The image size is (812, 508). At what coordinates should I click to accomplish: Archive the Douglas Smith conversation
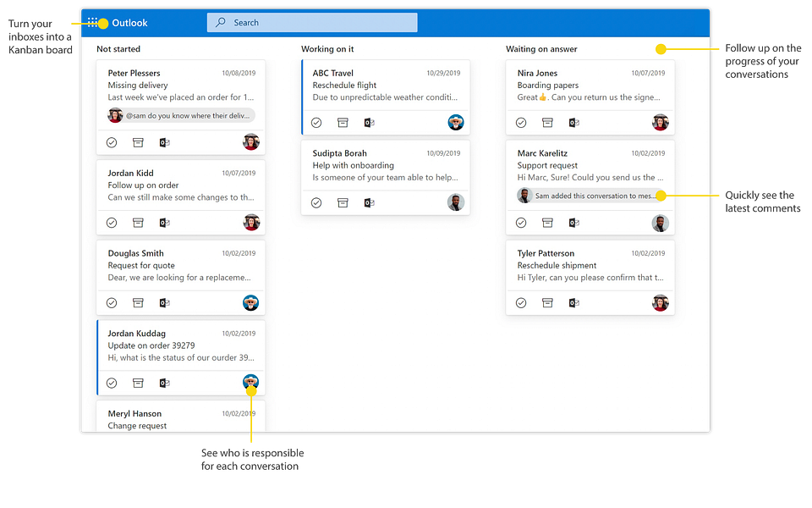click(138, 303)
